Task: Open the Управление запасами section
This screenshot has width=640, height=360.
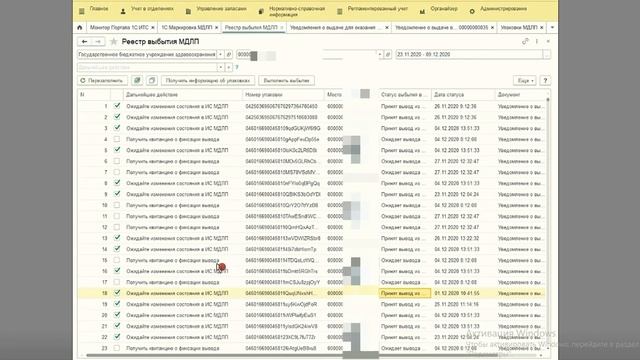Action: click(x=217, y=9)
